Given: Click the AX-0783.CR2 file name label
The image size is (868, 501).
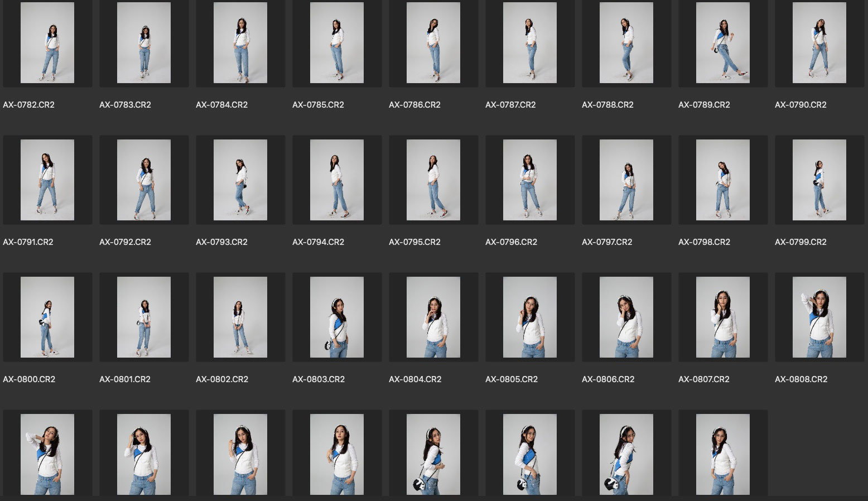Looking at the screenshot, I should click(125, 105).
